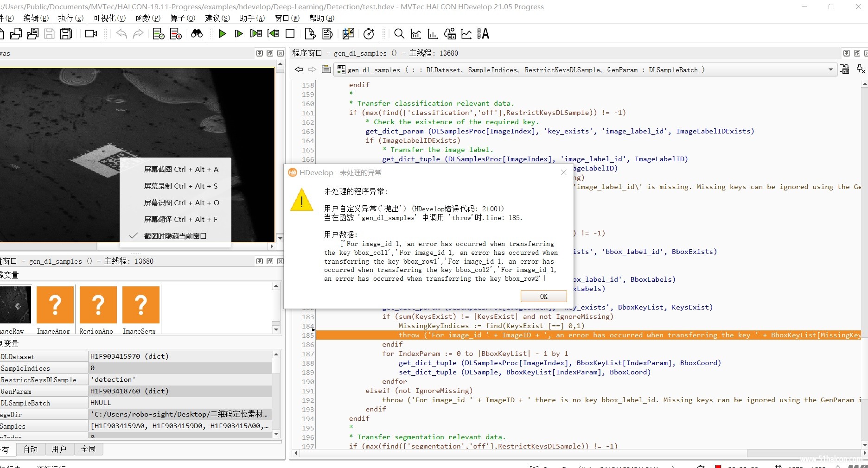The image size is (868, 468).
Task: Open the File menu
Action: (7, 18)
